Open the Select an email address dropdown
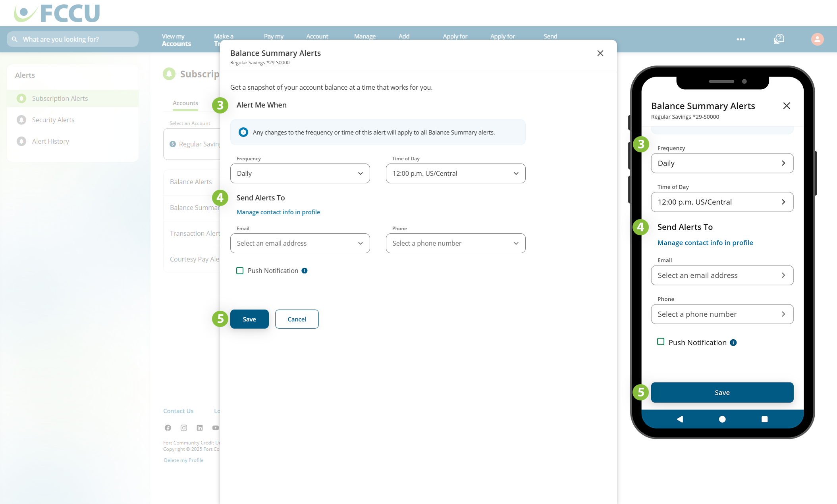 click(x=300, y=243)
